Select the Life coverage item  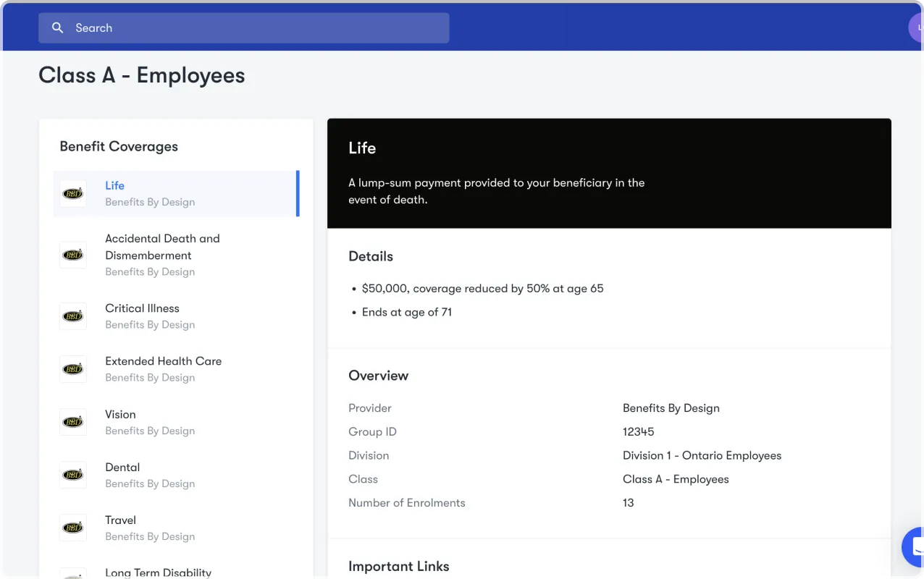[176, 193]
